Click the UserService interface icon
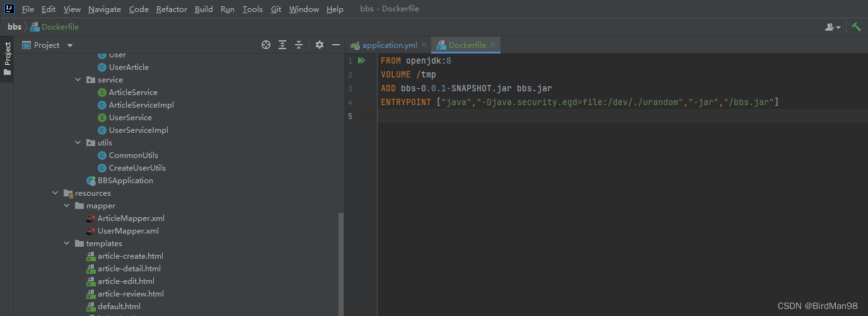This screenshot has height=316, width=868. coord(102,118)
